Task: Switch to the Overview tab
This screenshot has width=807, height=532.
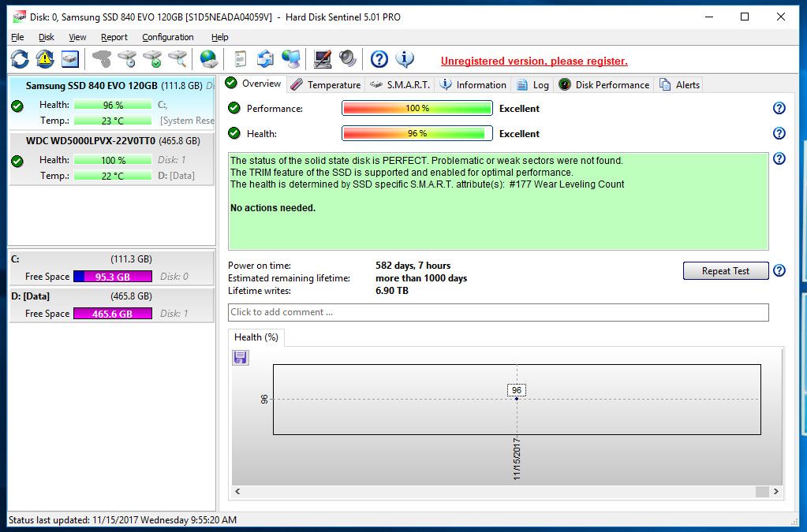Action: (254, 84)
